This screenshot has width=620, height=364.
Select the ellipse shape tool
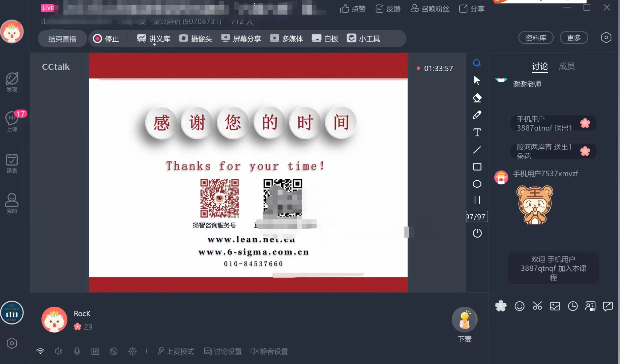[477, 184]
